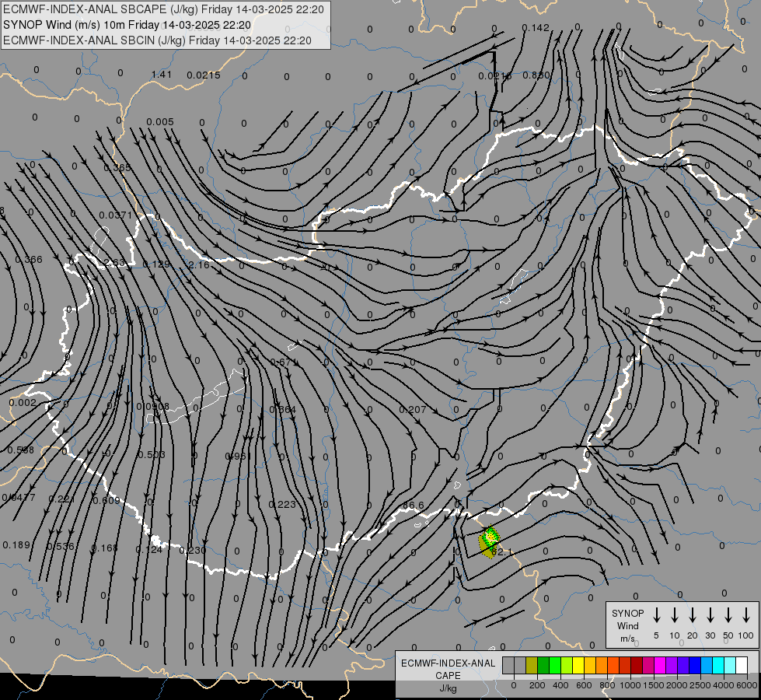
Task: Click the SBCAPE title line in header
Action: point(163,9)
